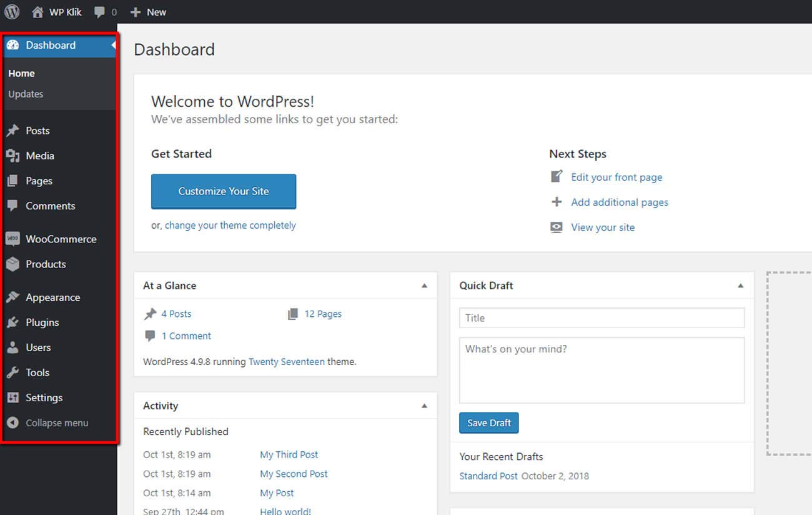Open the 1 Comment link
The width and height of the screenshot is (812, 515).
click(186, 336)
